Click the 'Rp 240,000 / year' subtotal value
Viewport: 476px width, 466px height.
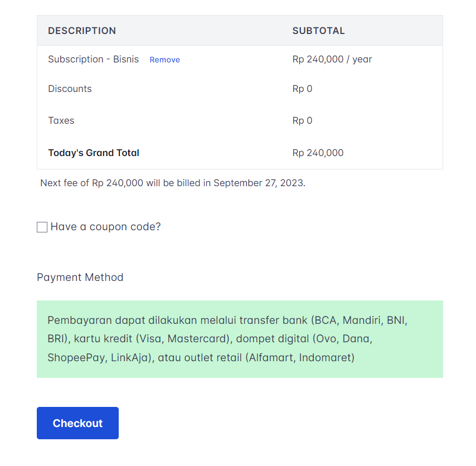click(332, 59)
